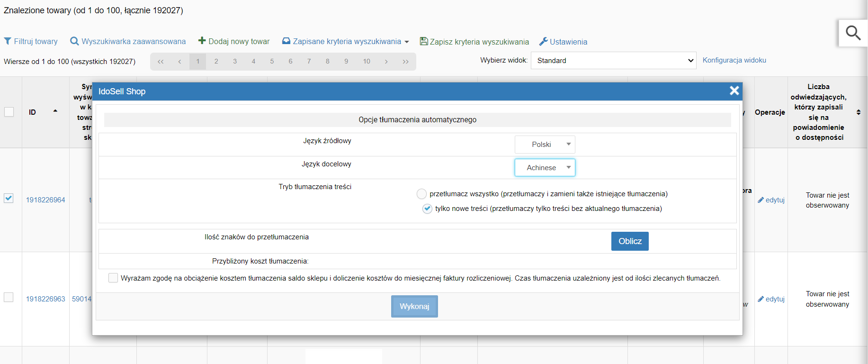Select tylko nowe treści radio option
This screenshot has height=364, width=868.
point(427,209)
